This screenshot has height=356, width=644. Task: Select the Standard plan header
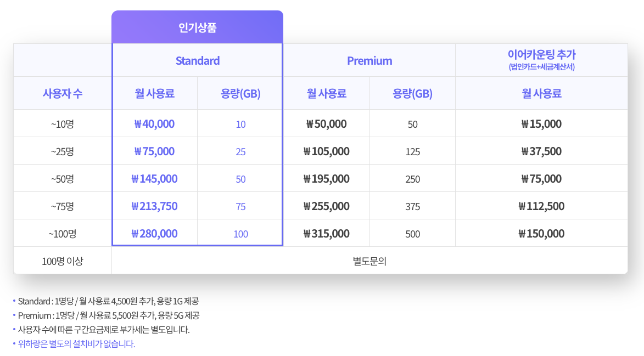tap(197, 60)
